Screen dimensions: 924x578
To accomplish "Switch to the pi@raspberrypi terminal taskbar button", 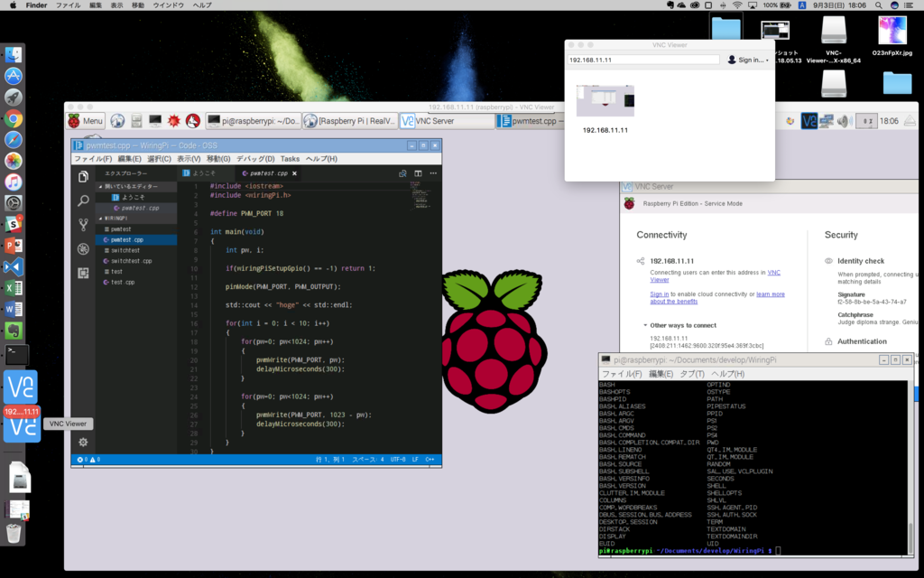I will click(x=254, y=121).
